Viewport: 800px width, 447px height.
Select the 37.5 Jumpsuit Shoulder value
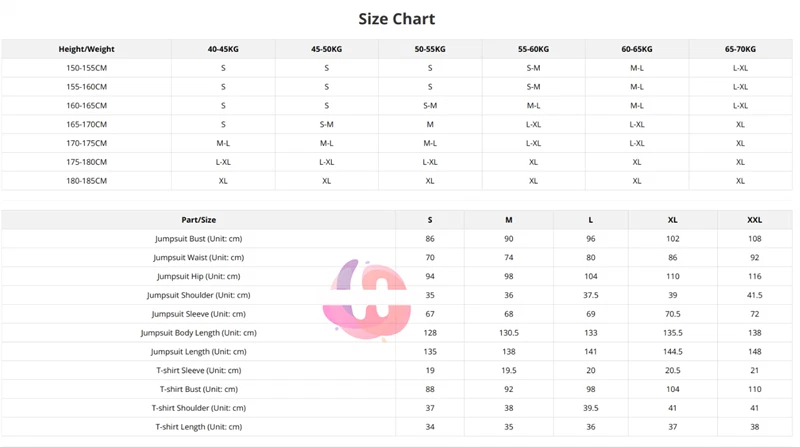591,295
